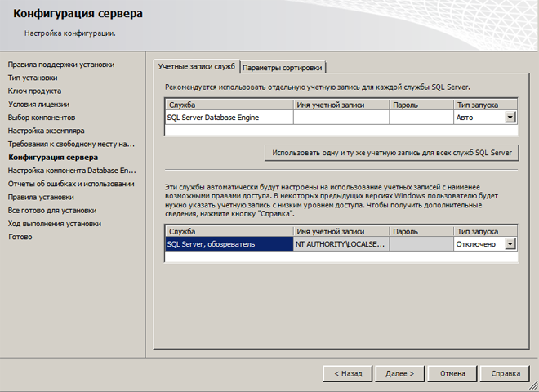Select the SQL Server, обозреватель service row
The image size is (539, 392).
click(x=229, y=244)
